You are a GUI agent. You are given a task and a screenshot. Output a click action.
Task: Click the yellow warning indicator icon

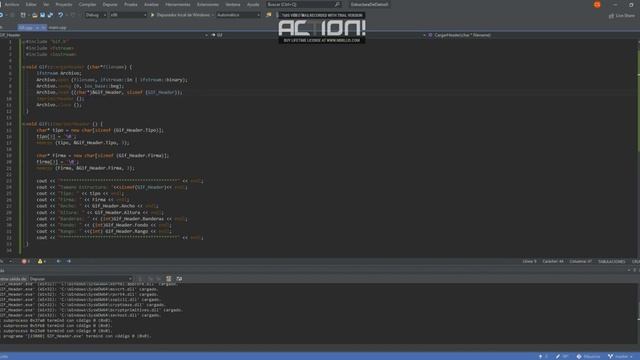click(x=40, y=261)
